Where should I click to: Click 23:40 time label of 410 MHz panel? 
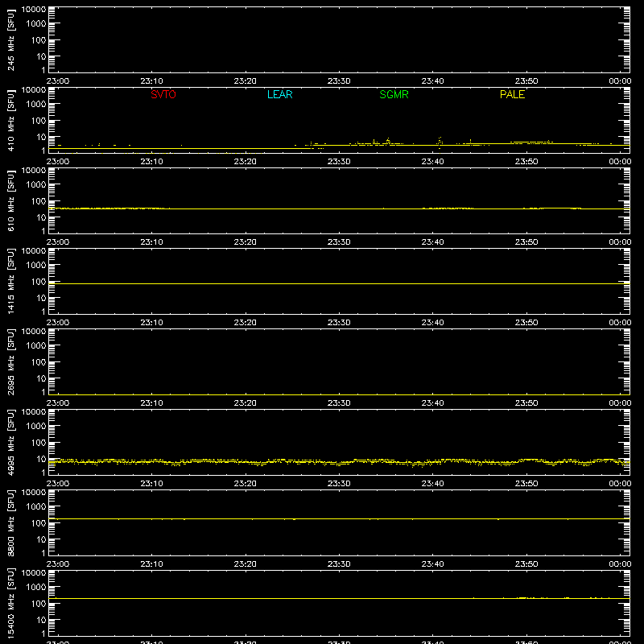pos(432,162)
